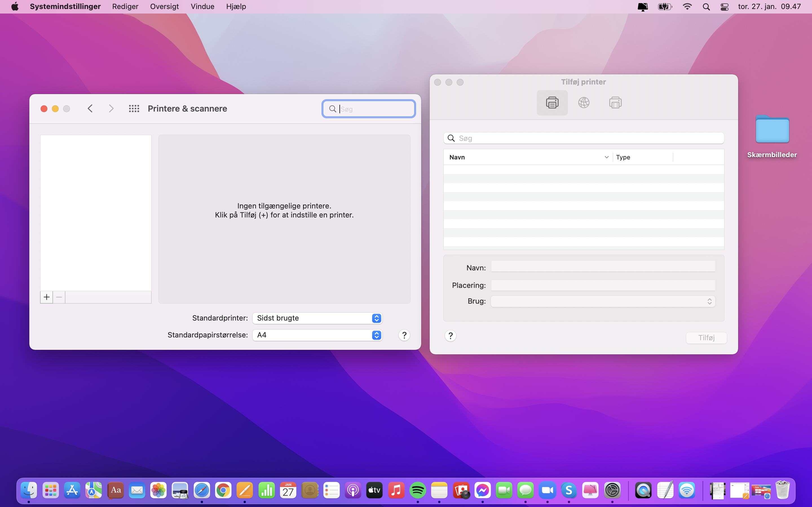Image resolution: width=812 pixels, height=507 pixels.
Task: Select the Windows printer tab icon
Action: tap(615, 103)
